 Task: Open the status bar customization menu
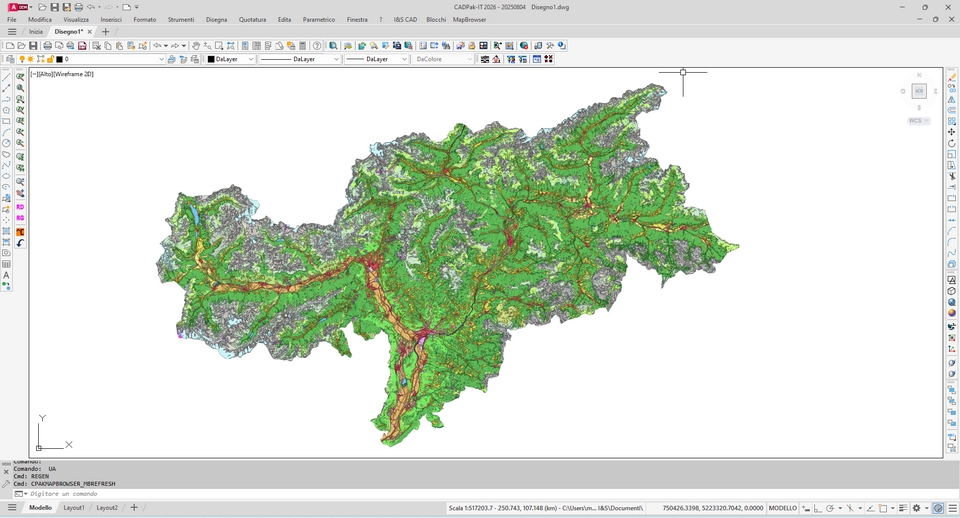[x=952, y=508]
